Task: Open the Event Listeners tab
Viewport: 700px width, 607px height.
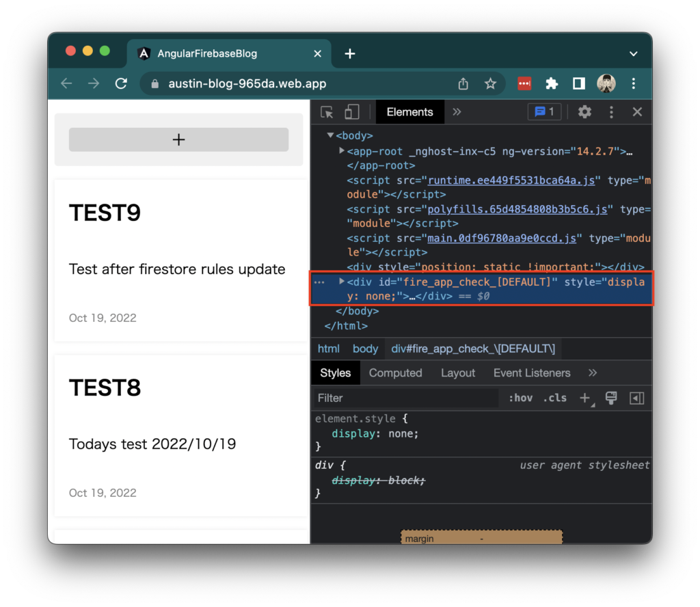Action: pos(531,373)
